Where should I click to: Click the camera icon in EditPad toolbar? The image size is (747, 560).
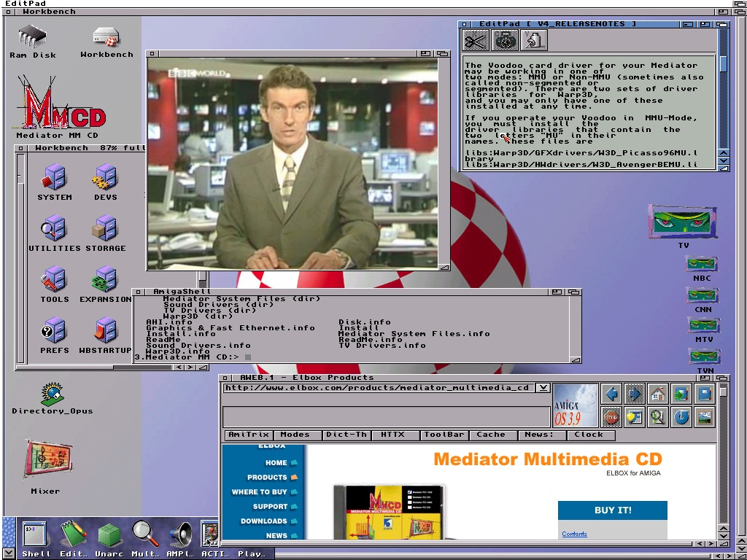pos(505,40)
